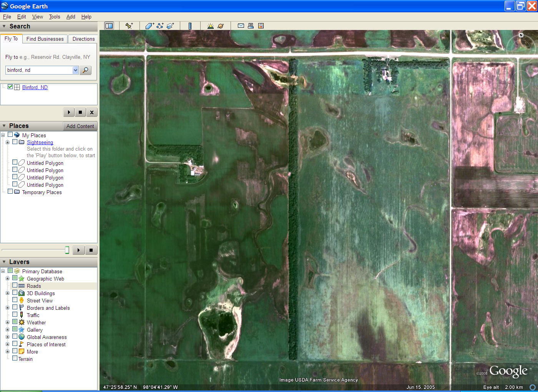Expand the More layer node
Image resolution: width=538 pixels, height=392 pixels.
[7, 352]
